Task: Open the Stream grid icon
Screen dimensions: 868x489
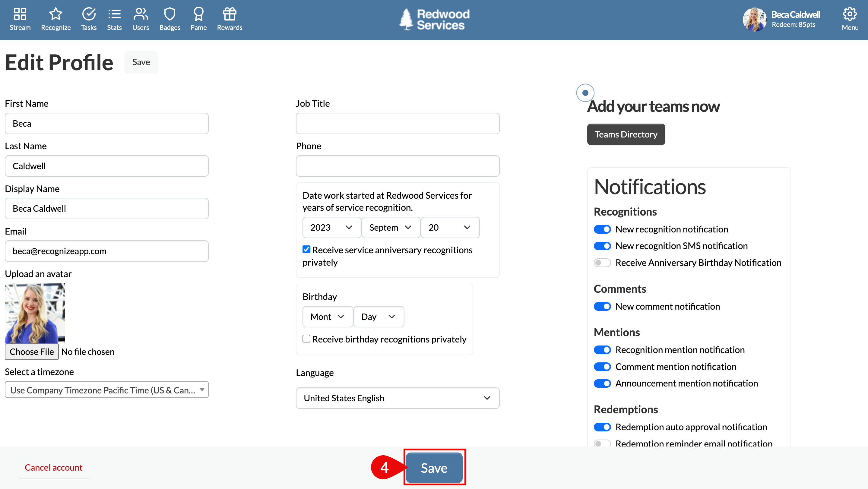Action: pyautogui.click(x=20, y=14)
